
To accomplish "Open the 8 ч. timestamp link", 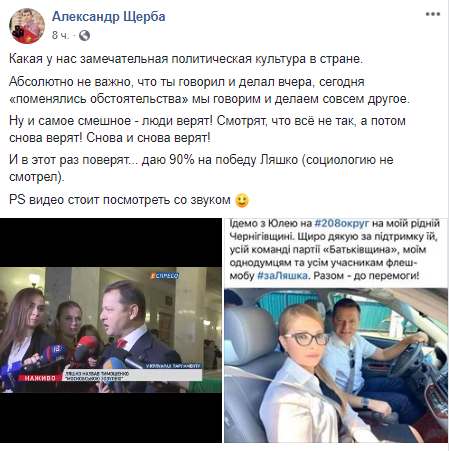I will coord(60,35).
